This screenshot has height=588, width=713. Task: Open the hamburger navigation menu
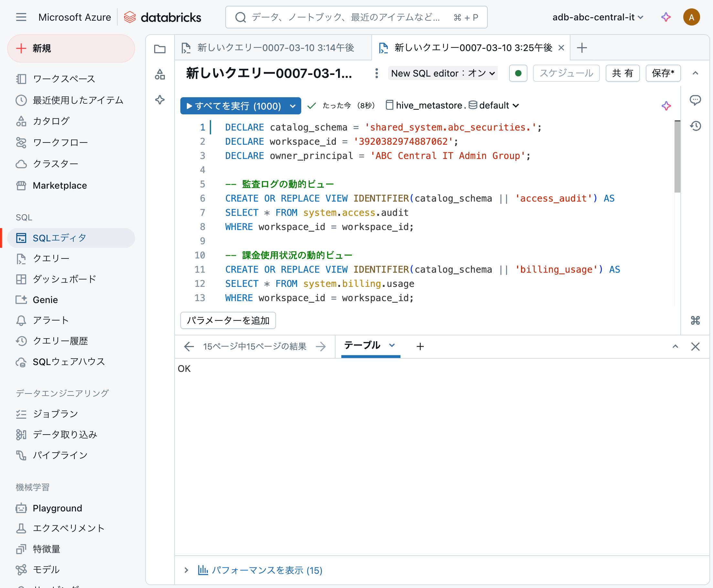pos(21,17)
